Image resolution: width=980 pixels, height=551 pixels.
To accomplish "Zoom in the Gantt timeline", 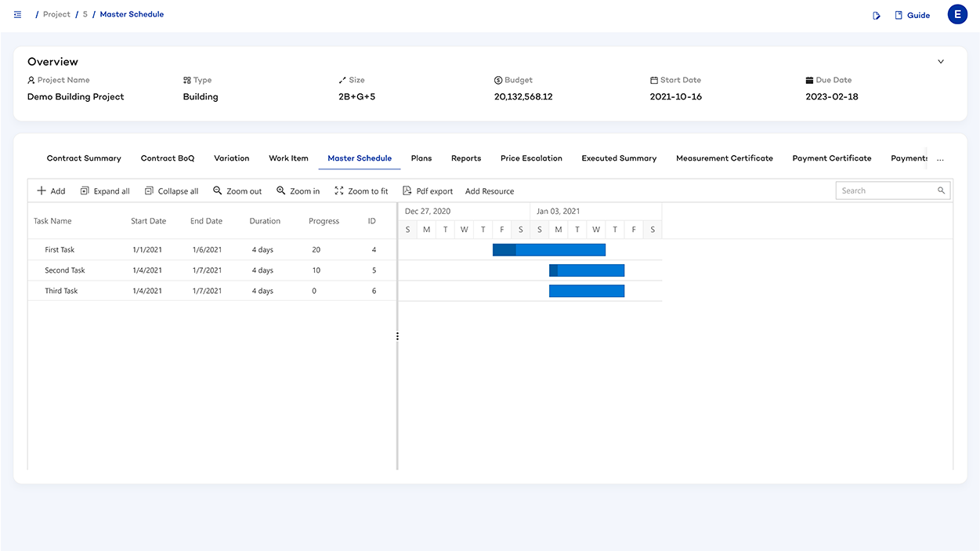I will [x=298, y=191].
